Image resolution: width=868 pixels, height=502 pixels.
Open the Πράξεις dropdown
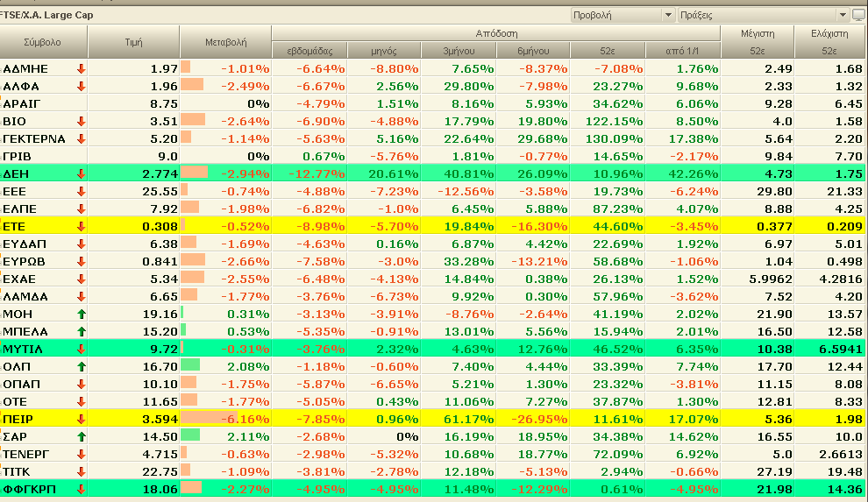tap(764, 15)
